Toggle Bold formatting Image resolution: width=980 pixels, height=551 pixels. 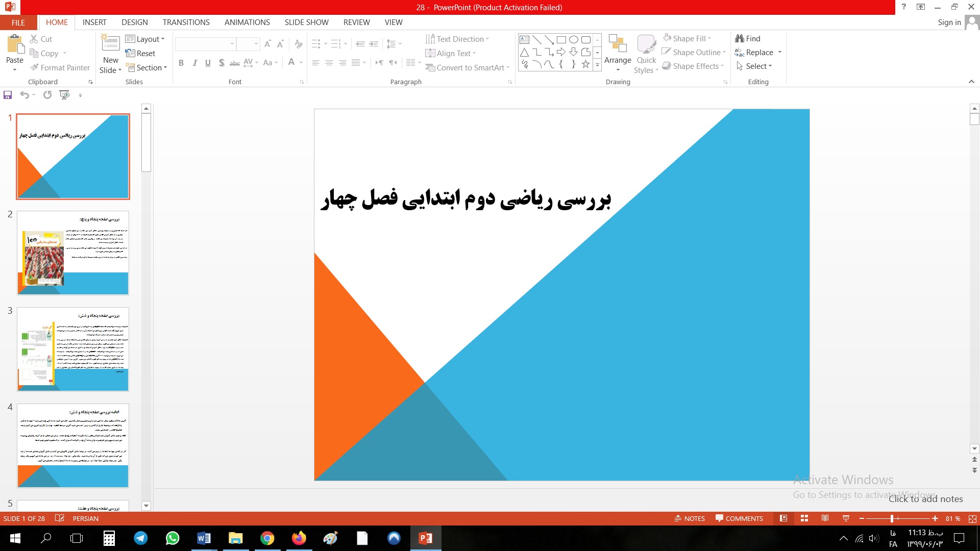181,63
